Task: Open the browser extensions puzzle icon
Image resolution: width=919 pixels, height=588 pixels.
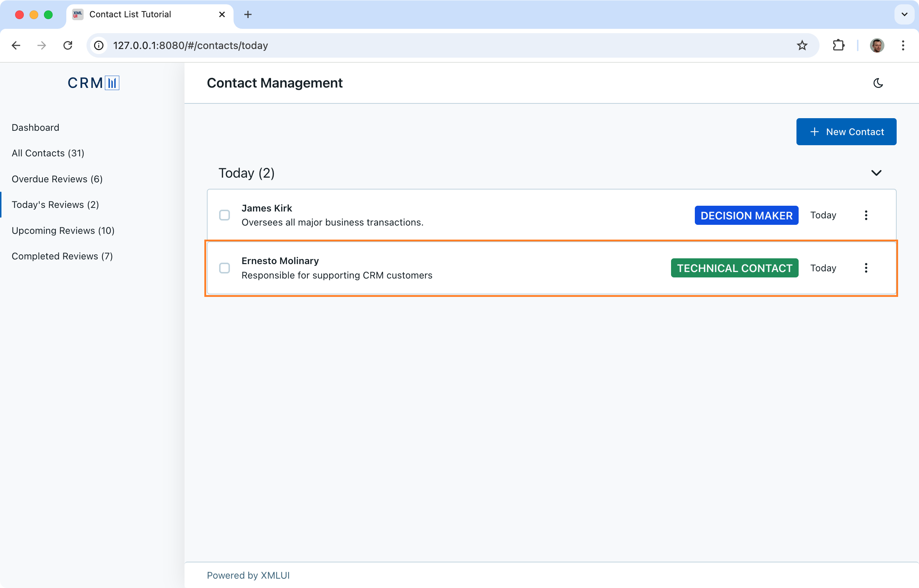Action: pyautogui.click(x=838, y=45)
